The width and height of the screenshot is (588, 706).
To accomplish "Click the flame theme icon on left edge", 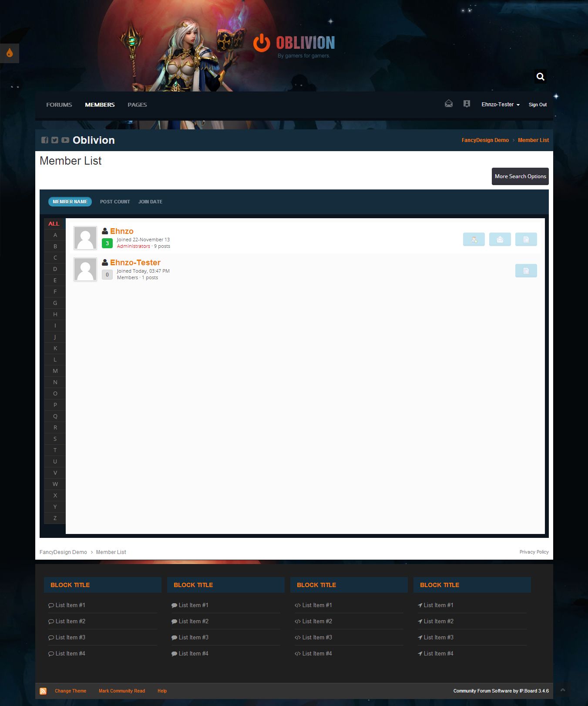I will (x=10, y=53).
